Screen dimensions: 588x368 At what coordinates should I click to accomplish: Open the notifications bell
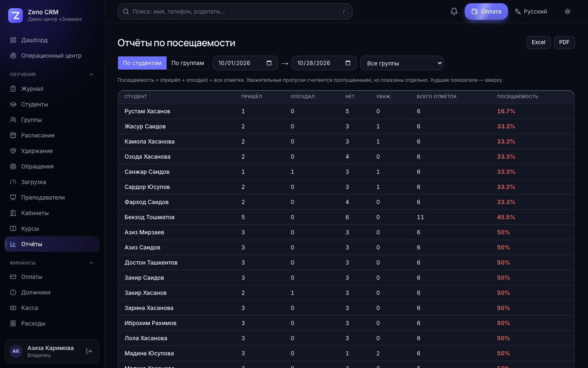pos(454,11)
